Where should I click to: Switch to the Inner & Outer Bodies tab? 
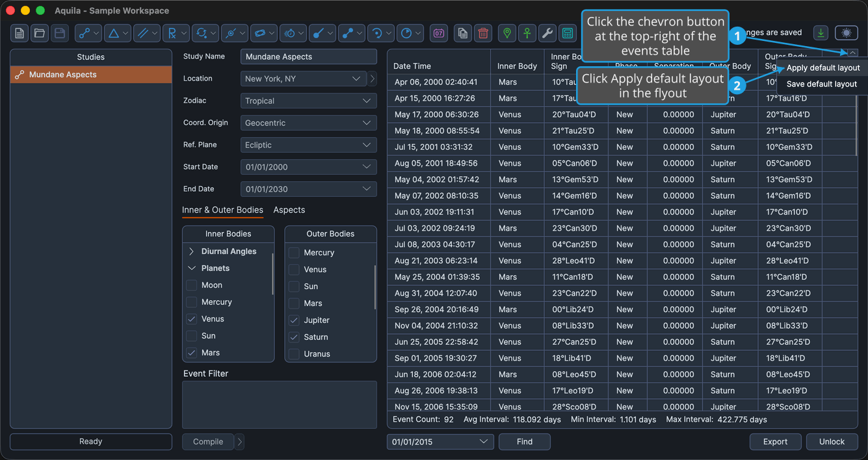(222, 210)
